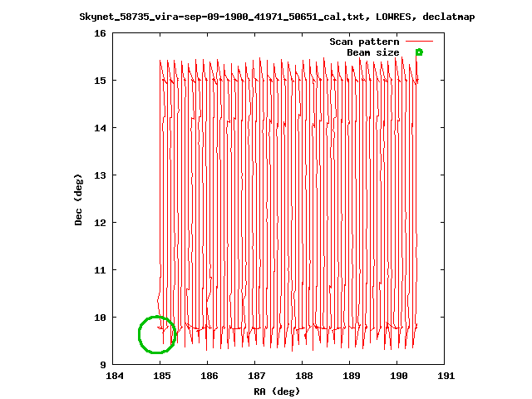This screenshot has height=399, width=532.
Task: Click the 'Dec (deg)' y-axis label
Action: pos(78,199)
